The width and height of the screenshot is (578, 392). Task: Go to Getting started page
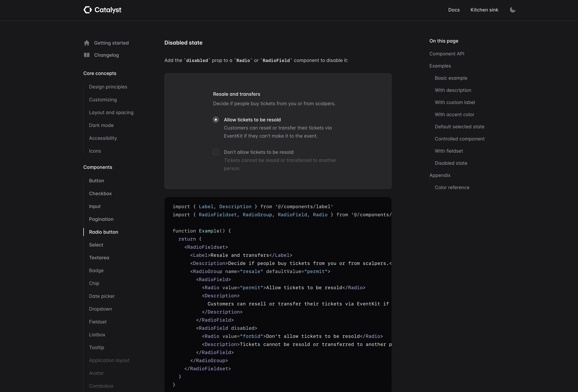pos(111,43)
